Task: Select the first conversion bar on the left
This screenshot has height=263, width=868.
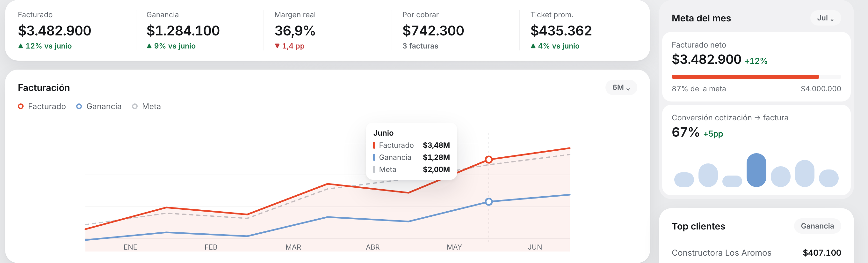Action: point(684,180)
